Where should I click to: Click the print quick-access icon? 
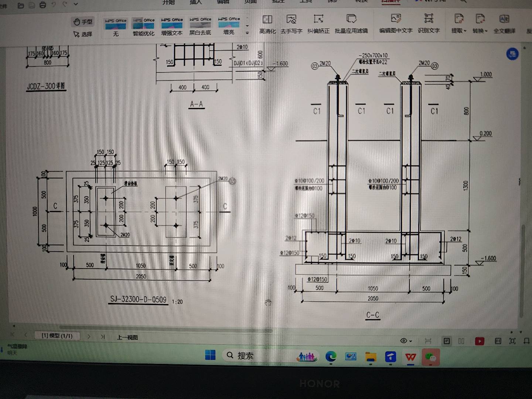[43, 5]
